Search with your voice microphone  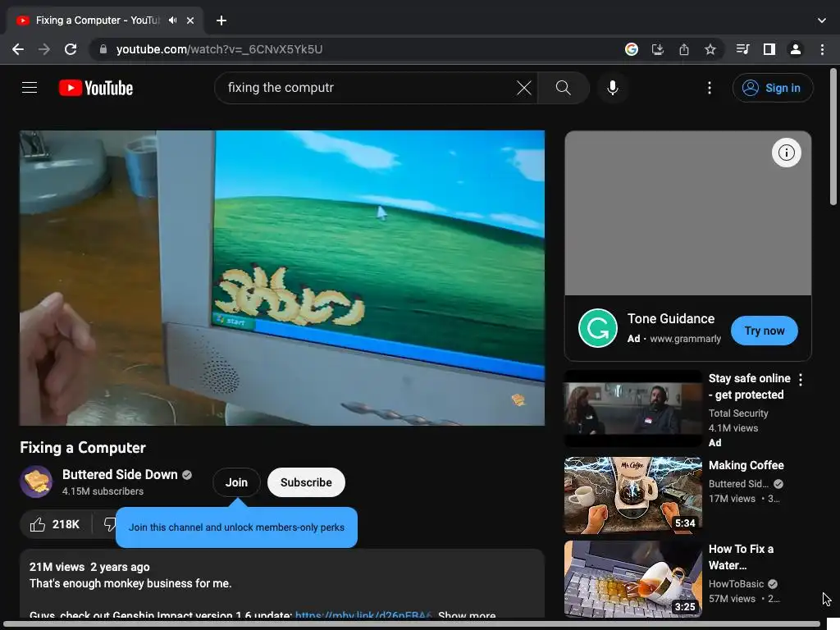[612, 88]
